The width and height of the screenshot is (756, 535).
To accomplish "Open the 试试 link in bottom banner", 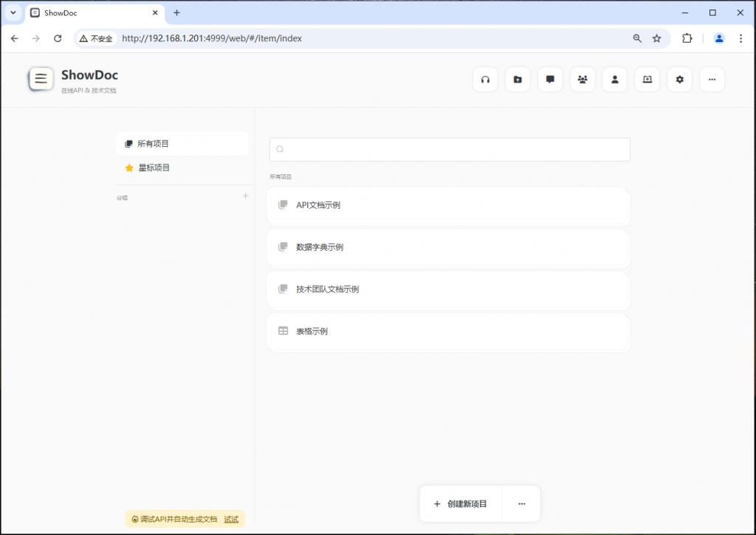I will tap(231, 519).
